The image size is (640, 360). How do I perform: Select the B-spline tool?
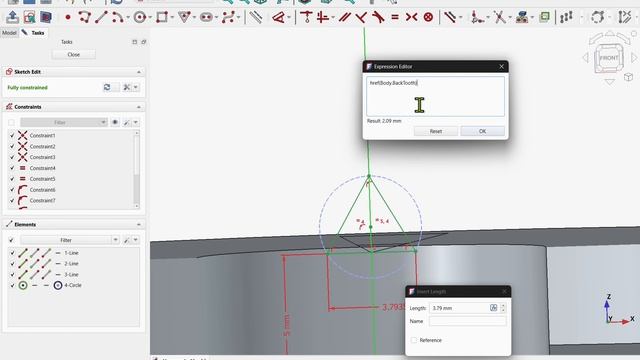click(229, 17)
